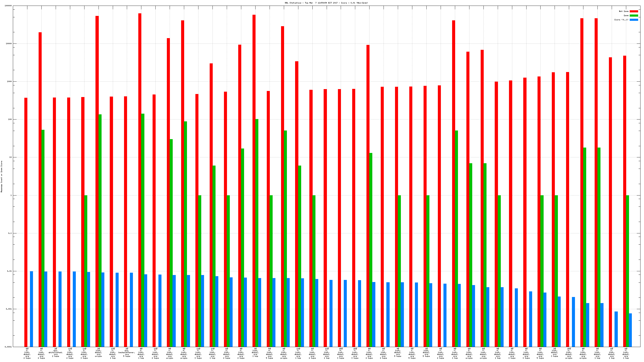Click the ips.backscatterer.org x-axis label

click(127, 352)
